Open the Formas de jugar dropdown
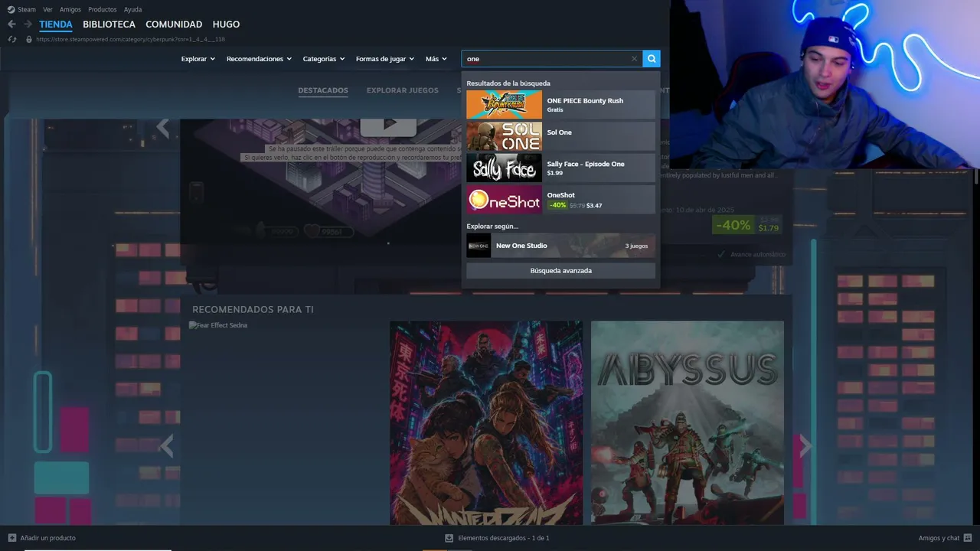The width and height of the screenshot is (980, 551). 385,59
